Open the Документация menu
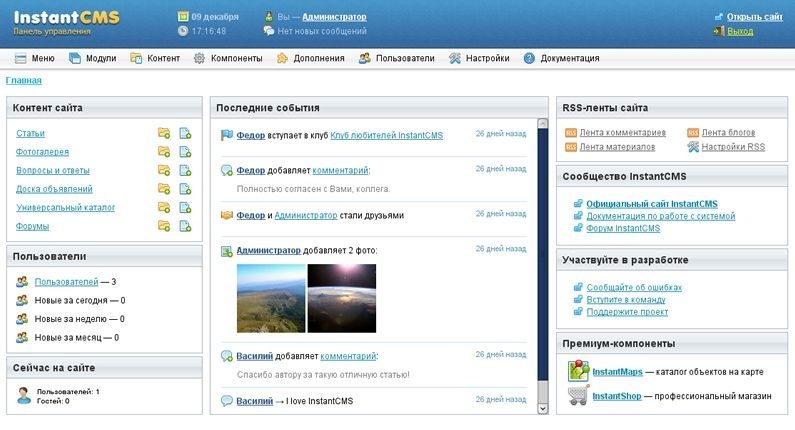The image size is (795, 430). click(561, 58)
